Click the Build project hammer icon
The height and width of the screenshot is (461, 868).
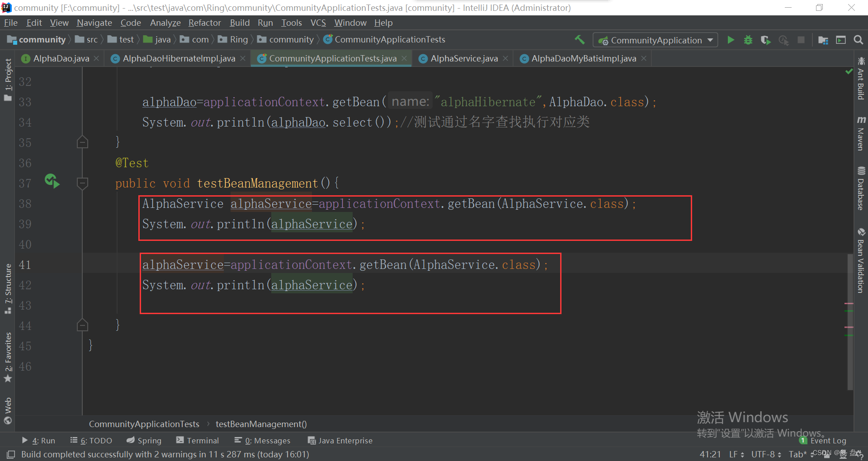[x=580, y=40]
